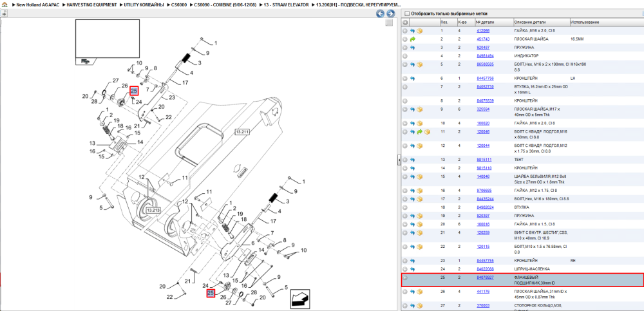Image resolution: width=644 pixels, height=311 pixels.
Task: Click the box icon for part 412866
Action: pos(420,31)
